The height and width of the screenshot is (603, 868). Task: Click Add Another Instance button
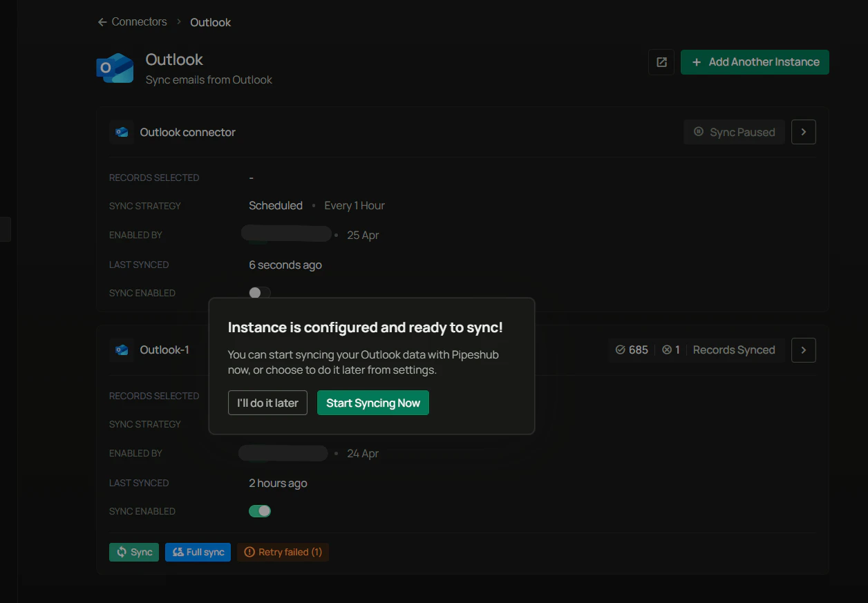pos(755,62)
